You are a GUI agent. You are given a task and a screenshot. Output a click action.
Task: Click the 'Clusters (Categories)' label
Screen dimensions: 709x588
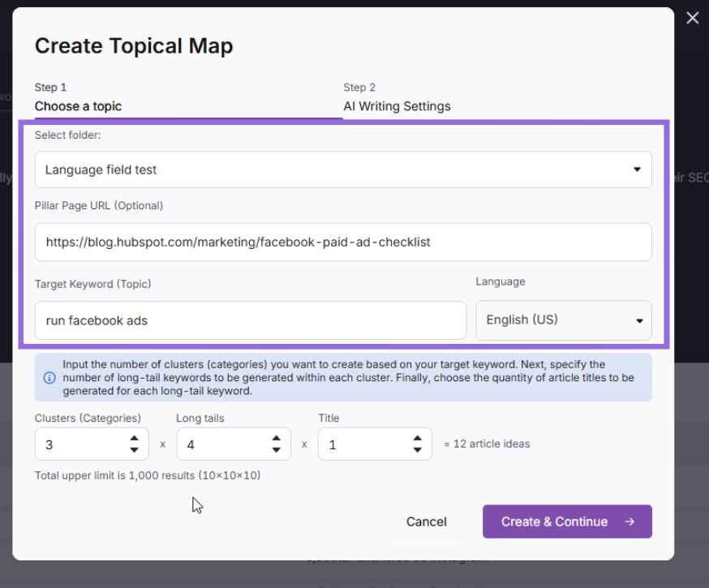[x=88, y=418]
